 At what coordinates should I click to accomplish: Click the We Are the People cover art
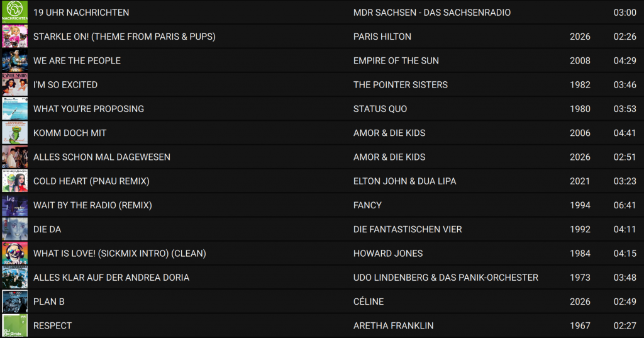tap(14, 60)
